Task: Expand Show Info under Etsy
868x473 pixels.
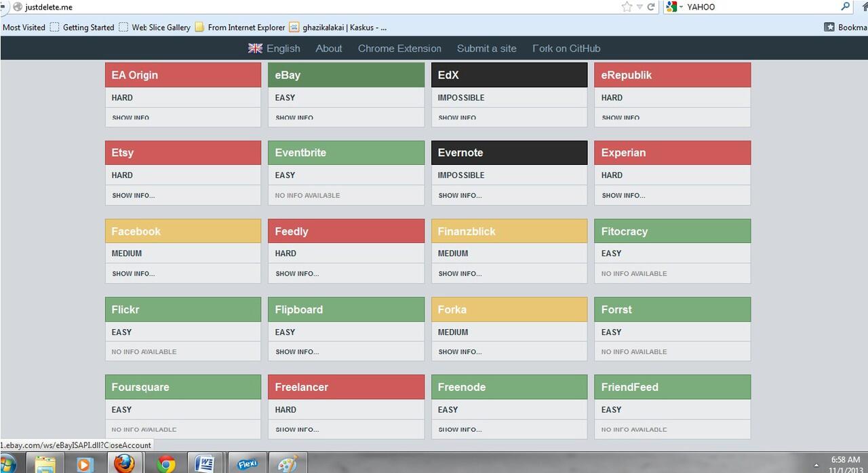Action: (x=134, y=195)
